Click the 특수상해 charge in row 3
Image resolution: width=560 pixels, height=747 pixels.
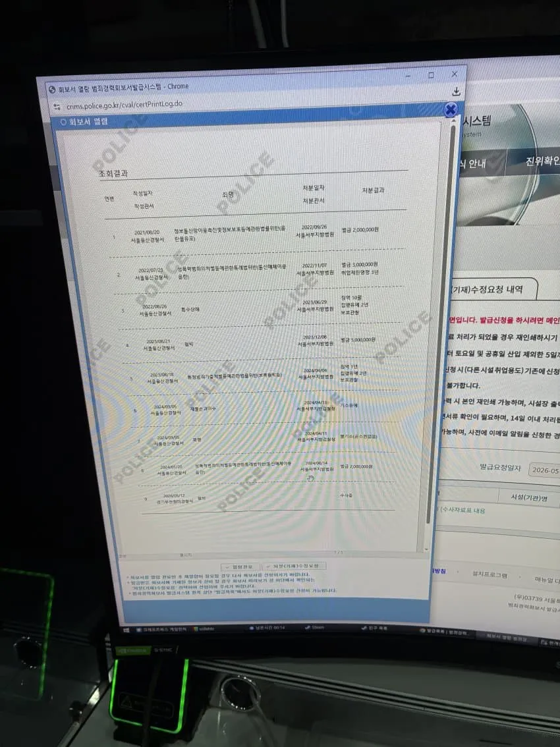point(190,310)
